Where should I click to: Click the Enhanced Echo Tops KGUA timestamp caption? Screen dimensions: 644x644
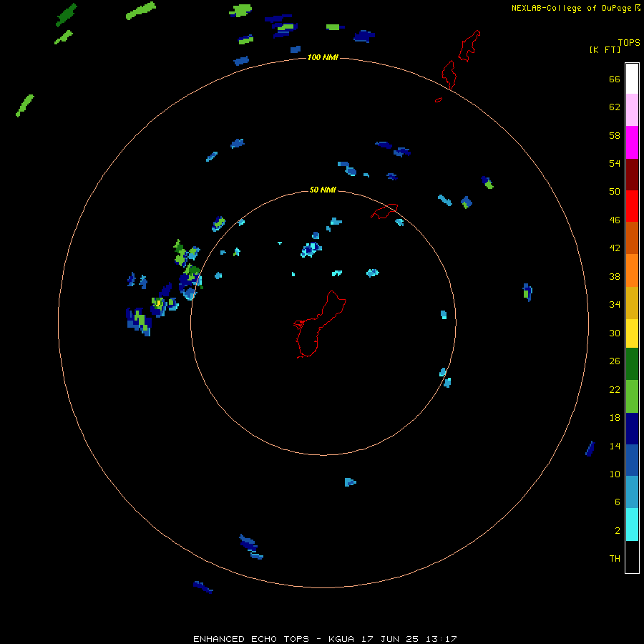[325, 639]
